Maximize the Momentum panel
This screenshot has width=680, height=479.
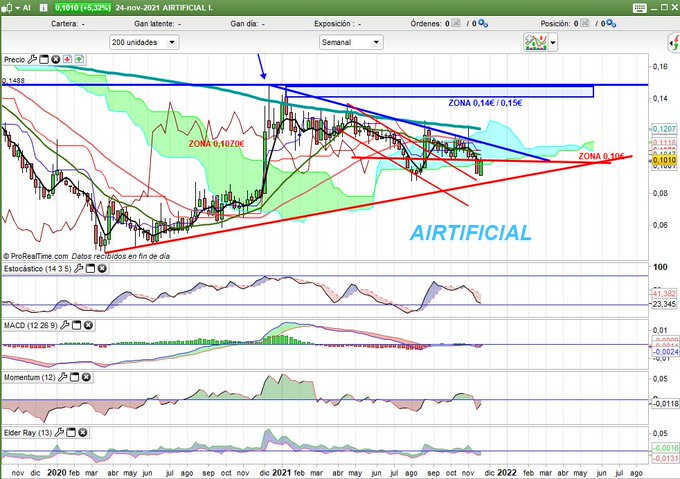(x=74, y=378)
